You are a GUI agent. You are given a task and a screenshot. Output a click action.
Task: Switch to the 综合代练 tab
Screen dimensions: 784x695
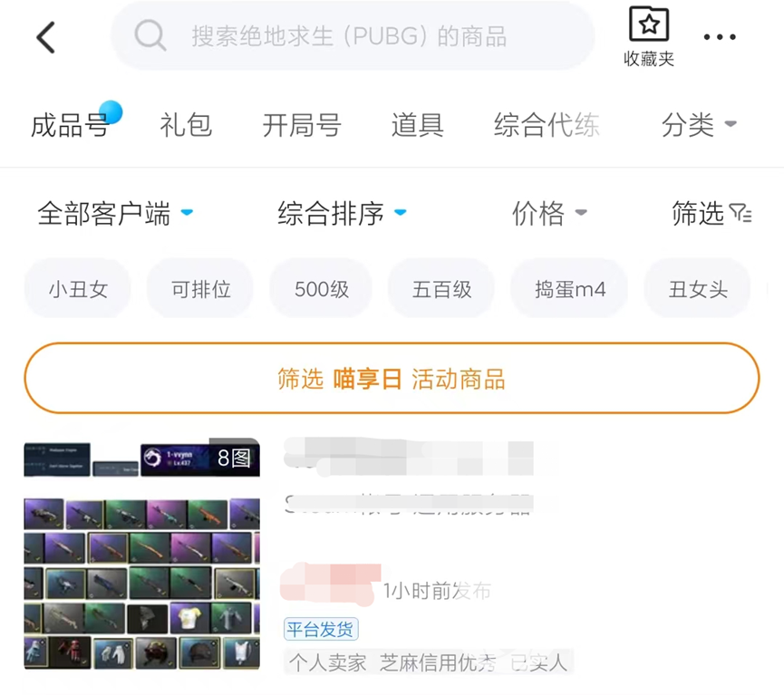(x=547, y=125)
